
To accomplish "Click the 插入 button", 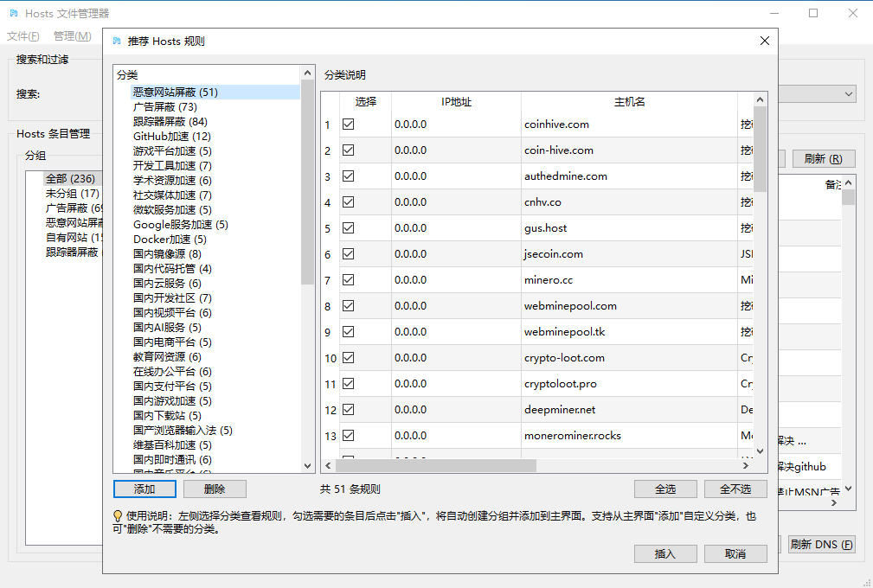I will (664, 554).
